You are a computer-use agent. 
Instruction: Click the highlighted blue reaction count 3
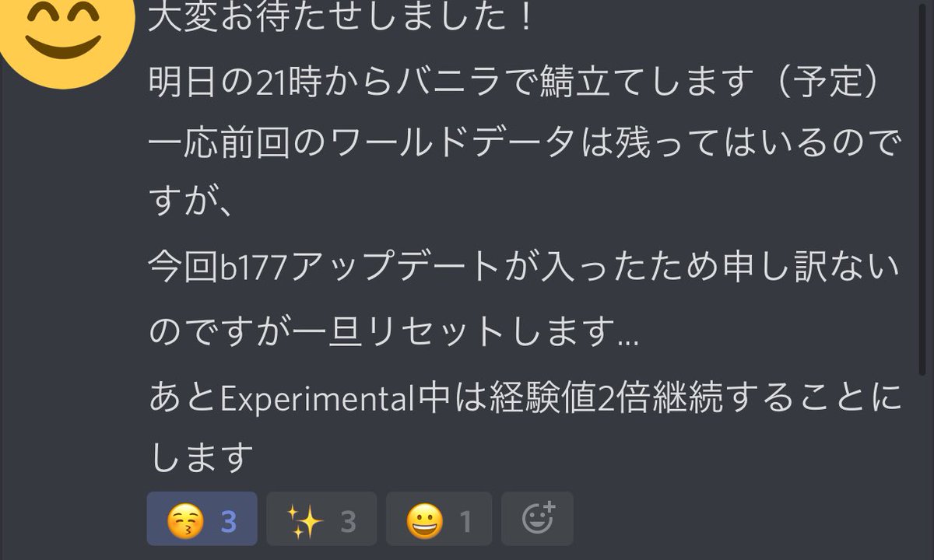(x=228, y=521)
